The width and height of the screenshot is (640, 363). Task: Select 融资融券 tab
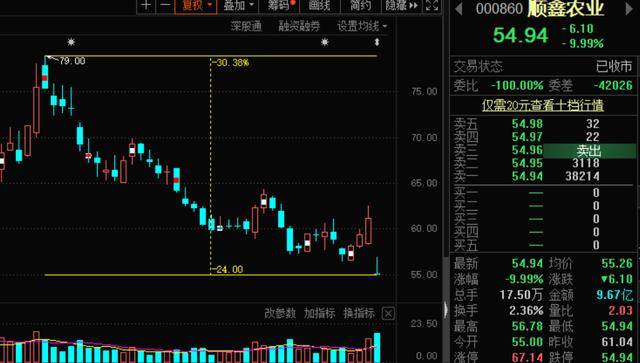coord(299,27)
